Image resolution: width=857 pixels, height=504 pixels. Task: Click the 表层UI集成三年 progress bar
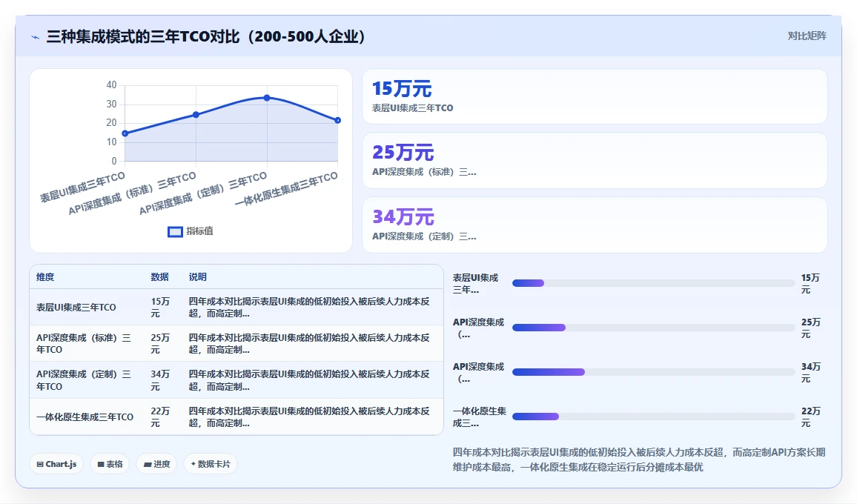click(653, 283)
